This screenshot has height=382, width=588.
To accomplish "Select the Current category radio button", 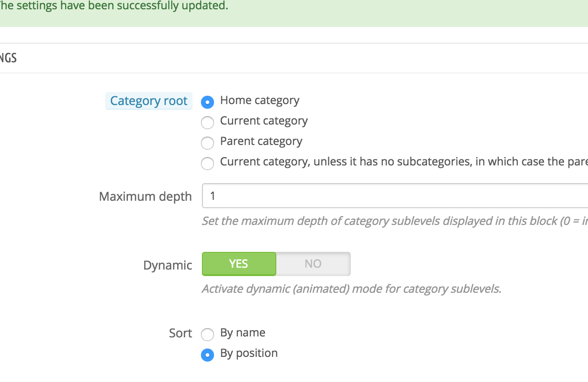I will point(207,122).
